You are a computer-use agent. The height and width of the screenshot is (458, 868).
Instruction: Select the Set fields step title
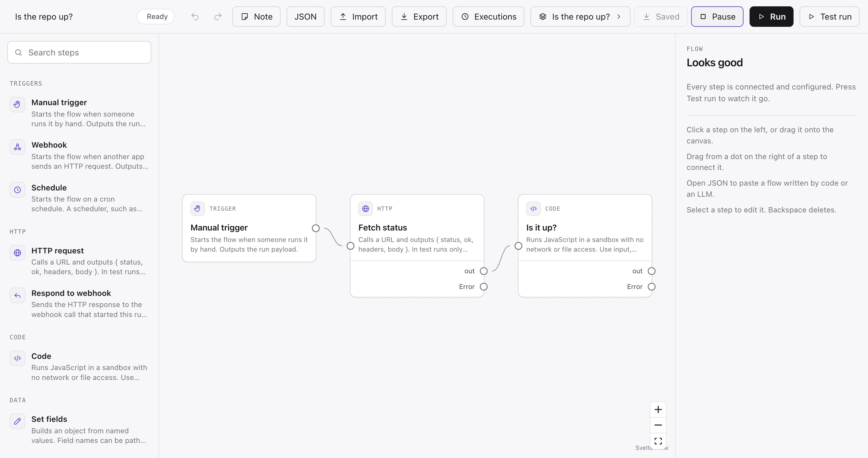pyautogui.click(x=49, y=419)
